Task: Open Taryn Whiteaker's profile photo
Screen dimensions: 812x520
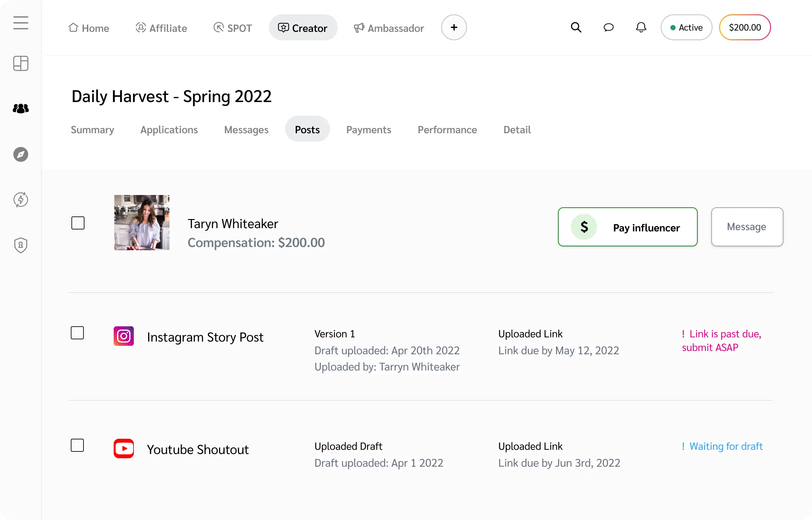Action: coord(142,223)
